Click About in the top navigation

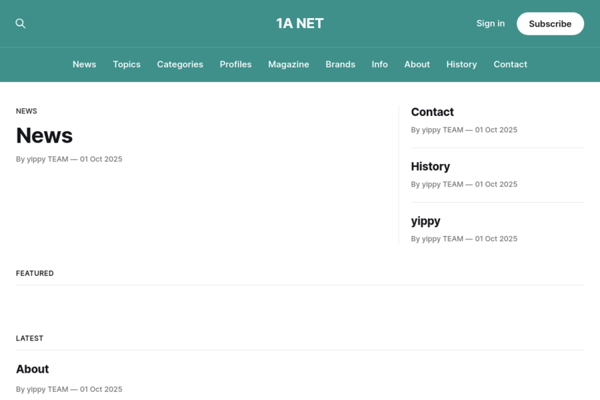click(417, 64)
